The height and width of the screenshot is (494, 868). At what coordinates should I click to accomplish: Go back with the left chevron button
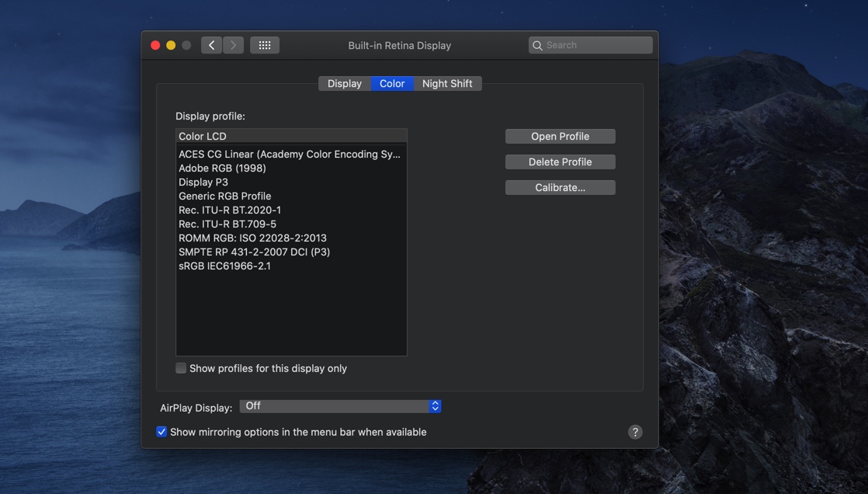211,45
